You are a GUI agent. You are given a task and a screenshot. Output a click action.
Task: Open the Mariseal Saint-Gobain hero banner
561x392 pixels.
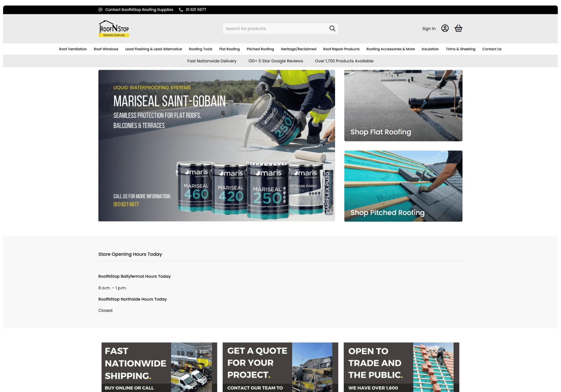tap(216, 146)
